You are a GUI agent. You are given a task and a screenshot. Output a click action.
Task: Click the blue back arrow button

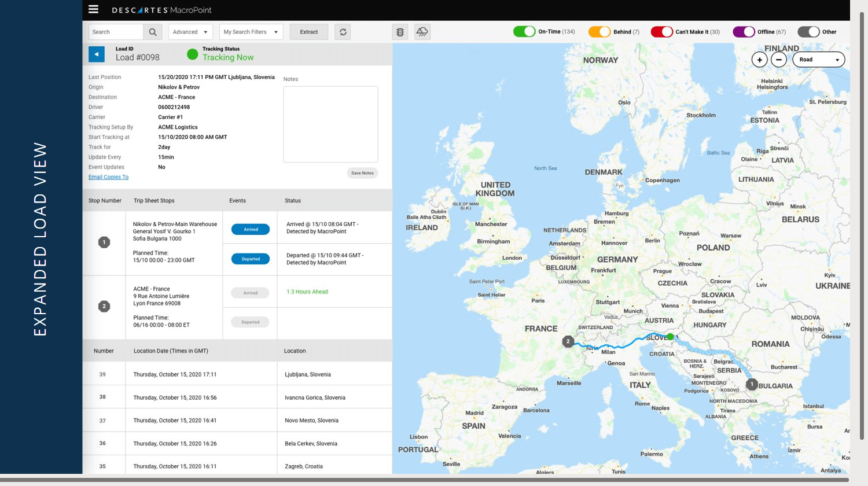click(x=97, y=54)
